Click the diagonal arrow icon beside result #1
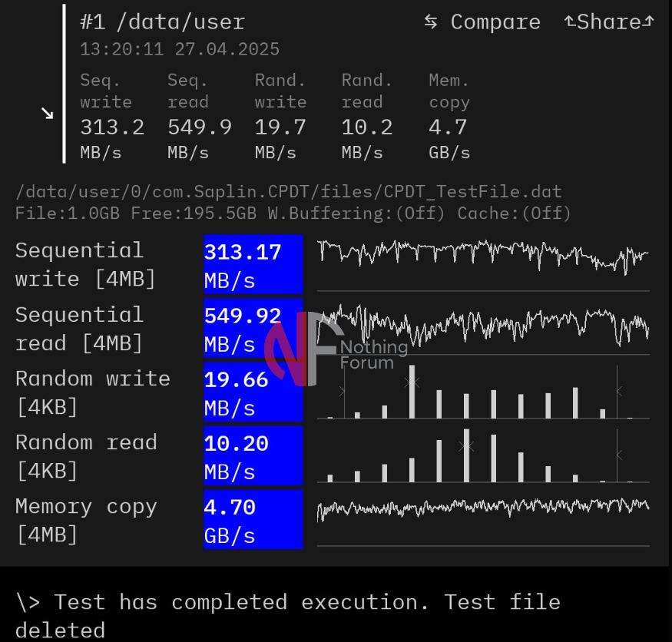Screen dimensions: 672x642 [48, 114]
